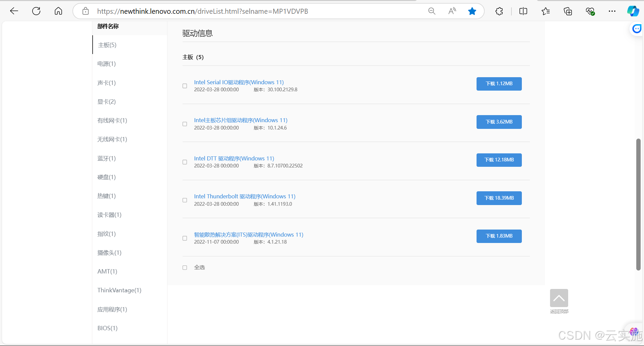Open Browser essentials heart icon

coord(590,11)
